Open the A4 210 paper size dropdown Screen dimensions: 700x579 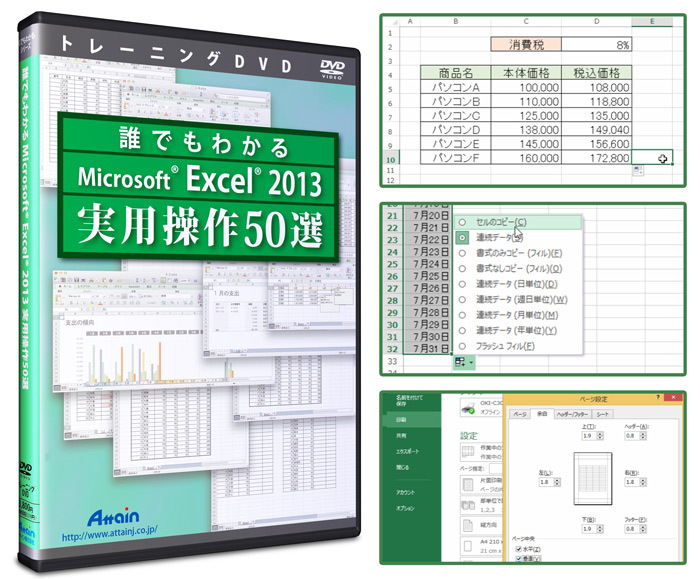coord(481,546)
